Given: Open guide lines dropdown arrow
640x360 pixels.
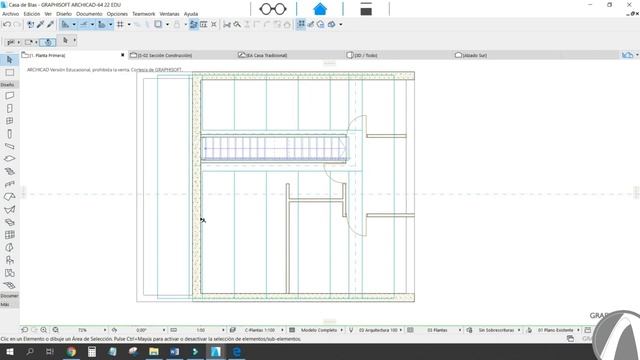Looking at the screenshot, I should tap(74, 24).
